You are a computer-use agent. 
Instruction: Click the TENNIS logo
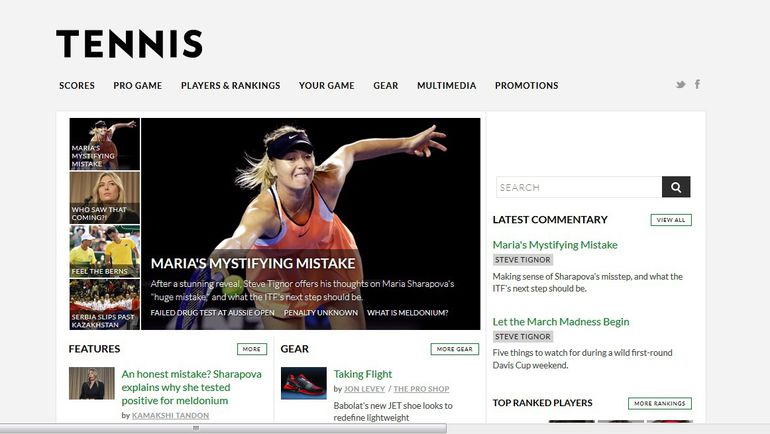coord(129,44)
